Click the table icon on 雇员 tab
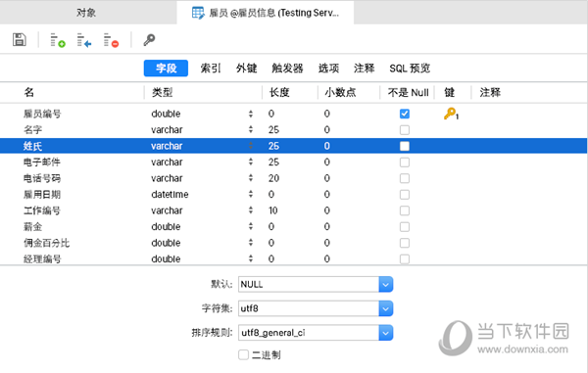Viewport: 588px width, 373px height. pos(198,13)
